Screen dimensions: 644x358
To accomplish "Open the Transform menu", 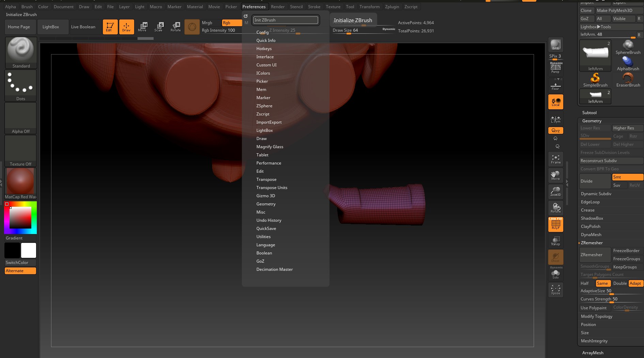I will pyautogui.click(x=370, y=7).
